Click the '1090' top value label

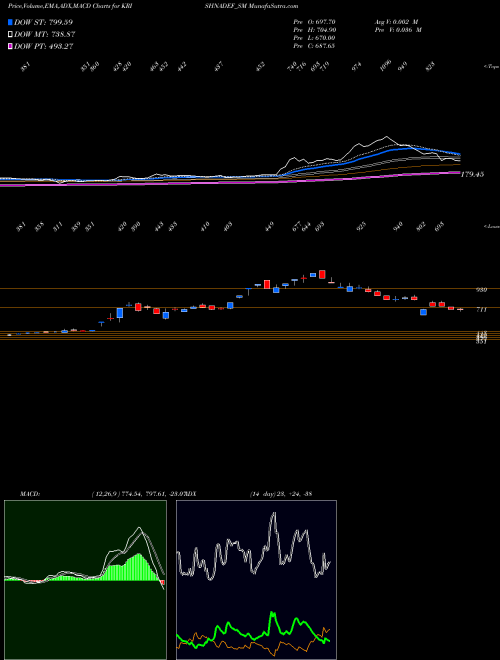386,65
